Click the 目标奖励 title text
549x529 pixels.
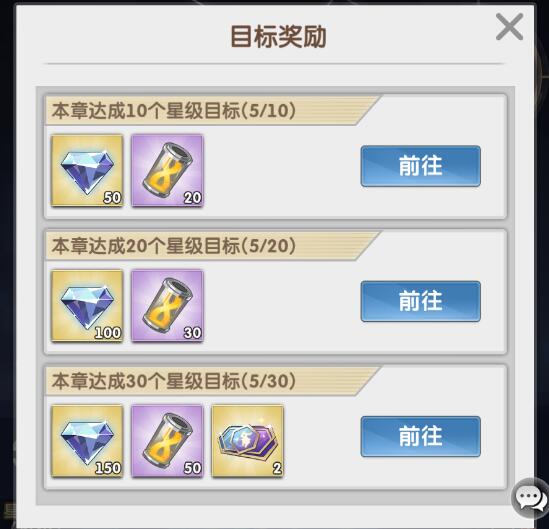pos(278,36)
